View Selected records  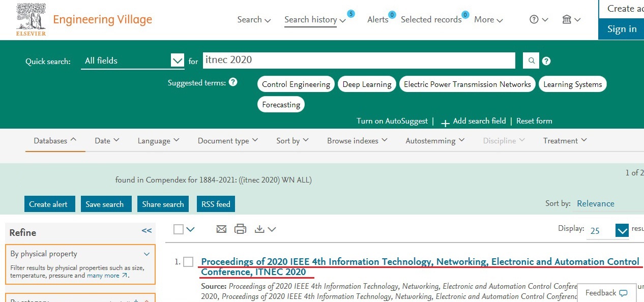[431, 19]
